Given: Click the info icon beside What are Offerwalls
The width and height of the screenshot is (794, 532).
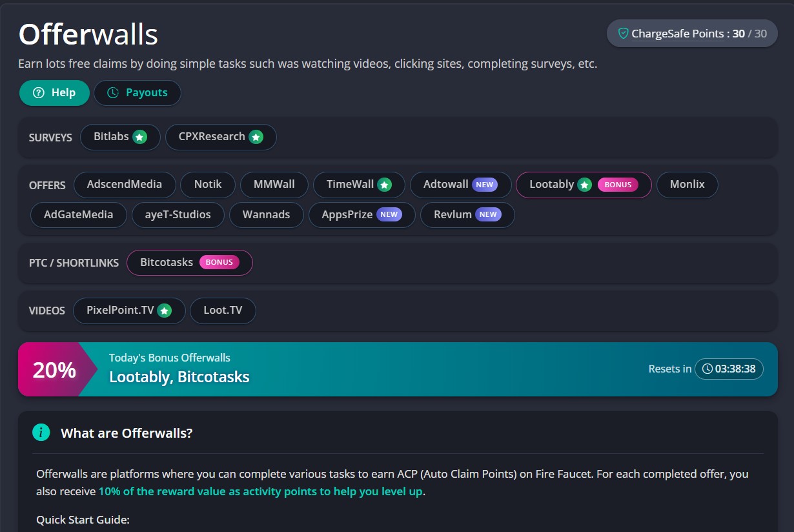Looking at the screenshot, I should tap(41, 433).
